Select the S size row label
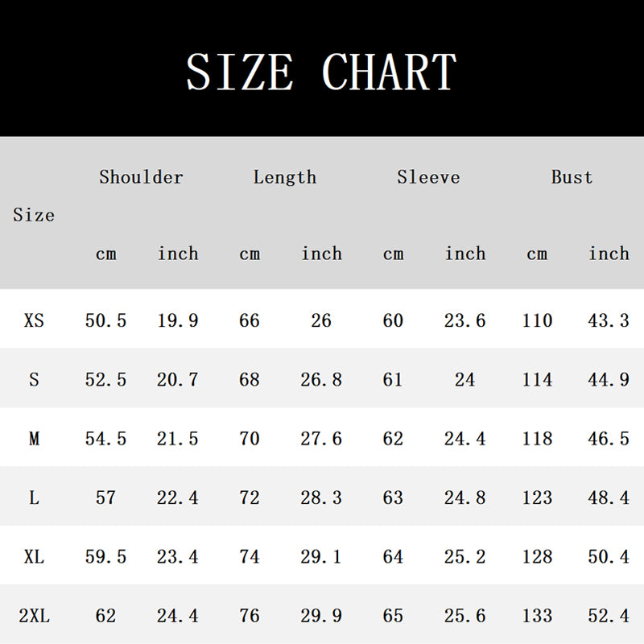Screen dimensions: 644x644 coord(34,379)
